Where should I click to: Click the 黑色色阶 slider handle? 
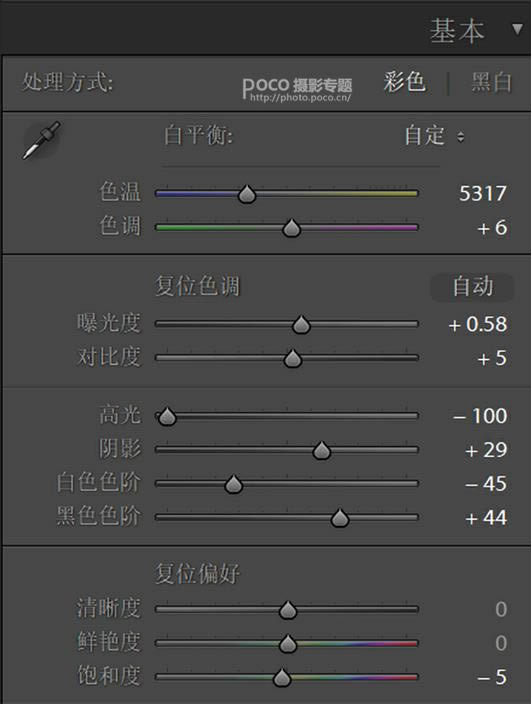[x=340, y=518]
